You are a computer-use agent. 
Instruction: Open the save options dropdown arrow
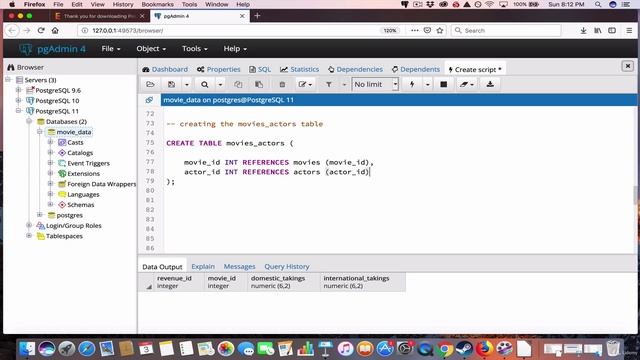pos(187,84)
